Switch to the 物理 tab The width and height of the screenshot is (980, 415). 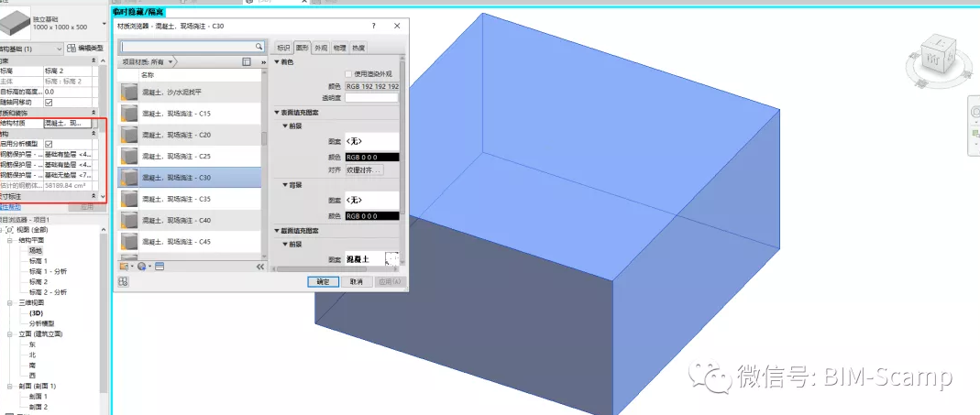[x=339, y=48]
